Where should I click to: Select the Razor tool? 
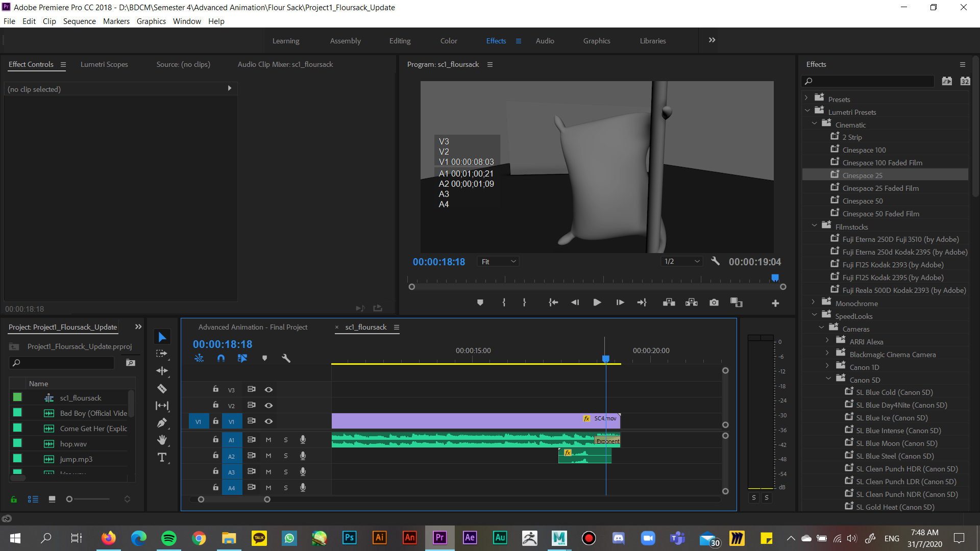point(162,388)
